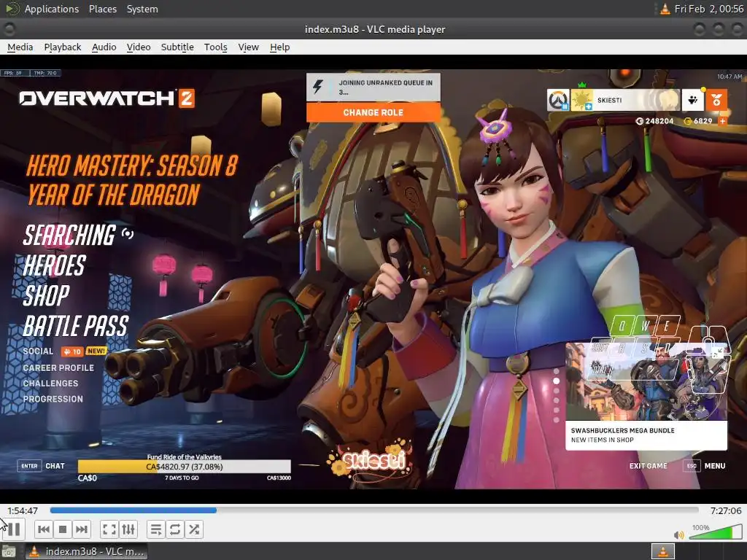This screenshot has width=747, height=560.
Task: Click SOCIAL in the game menu
Action: tap(38, 351)
